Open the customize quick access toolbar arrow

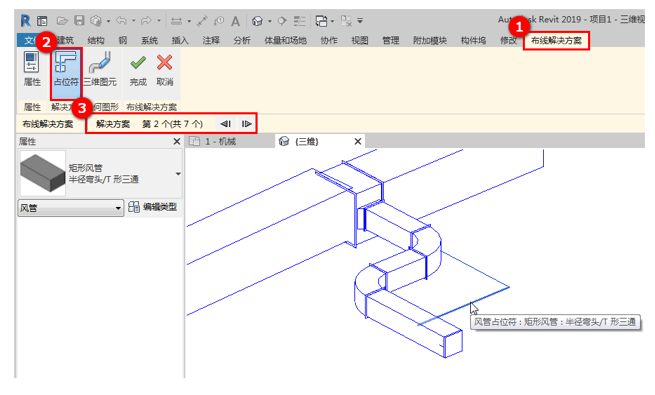(x=360, y=20)
